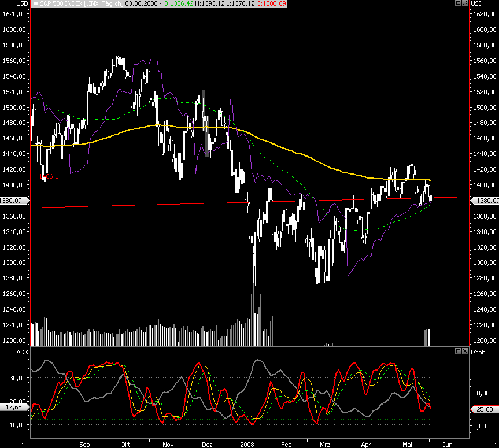Viewport: 499px width, 448px height.
Task: Close the S&P 500 price chart panel
Action: click(x=465, y=3)
